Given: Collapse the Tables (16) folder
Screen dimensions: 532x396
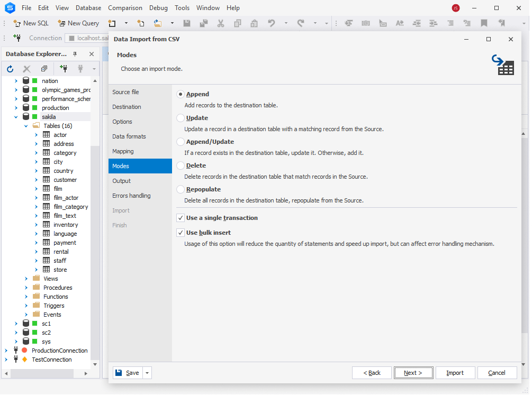Looking at the screenshot, I should click(26, 125).
